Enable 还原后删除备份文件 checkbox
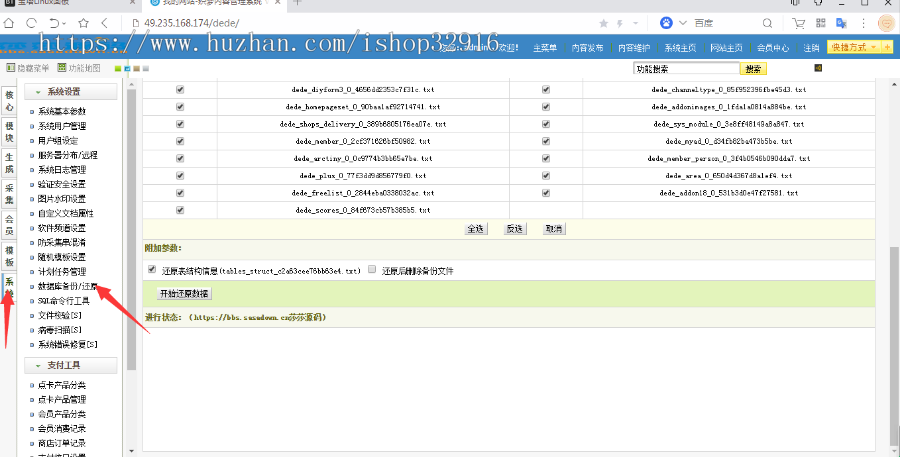 (372, 269)
